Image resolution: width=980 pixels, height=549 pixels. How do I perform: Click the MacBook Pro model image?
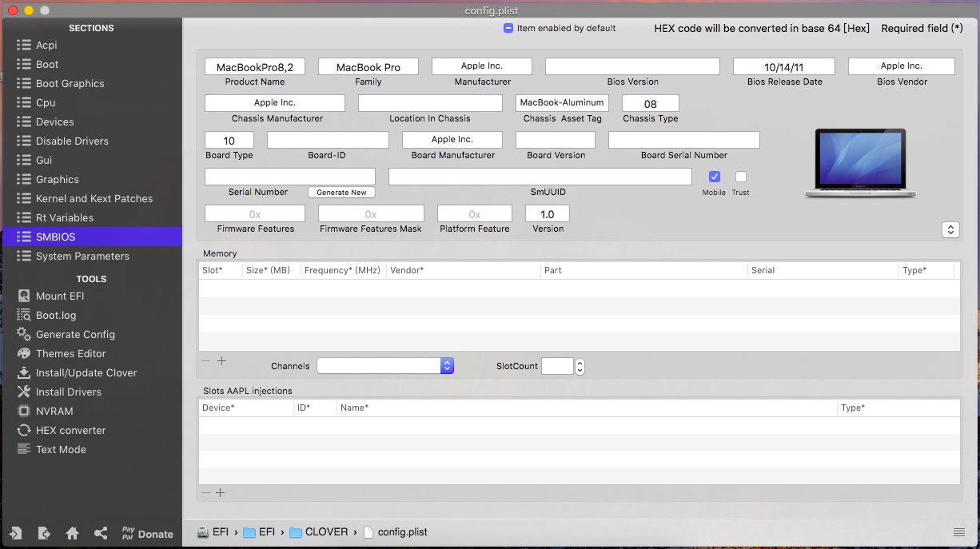860,163
